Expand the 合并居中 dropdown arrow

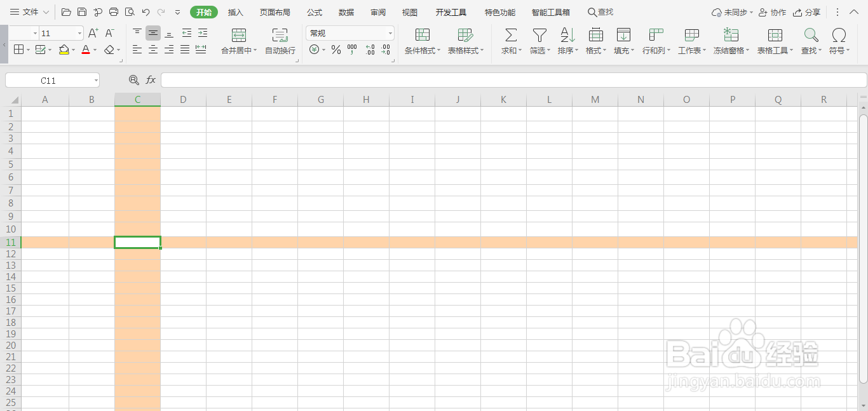coord(255,51)
